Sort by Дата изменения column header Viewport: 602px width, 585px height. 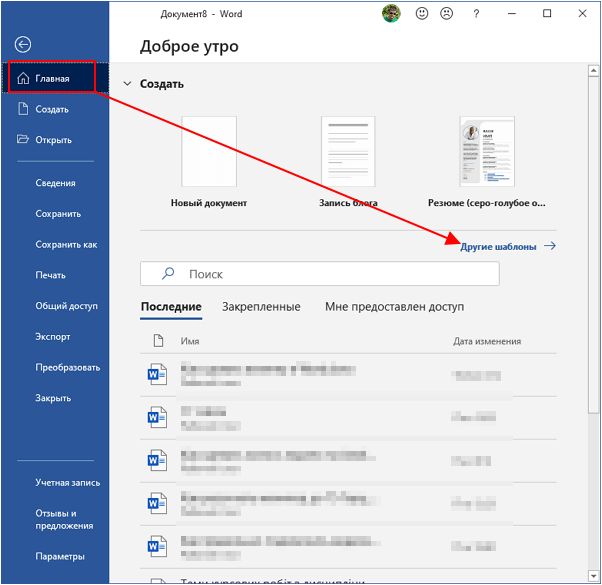(x=487, y=341)
